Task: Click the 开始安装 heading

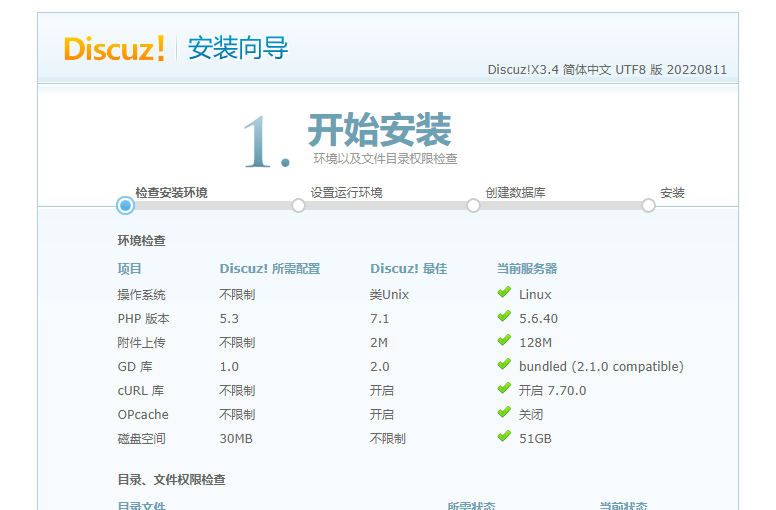Action: click(x=380, y=130)
